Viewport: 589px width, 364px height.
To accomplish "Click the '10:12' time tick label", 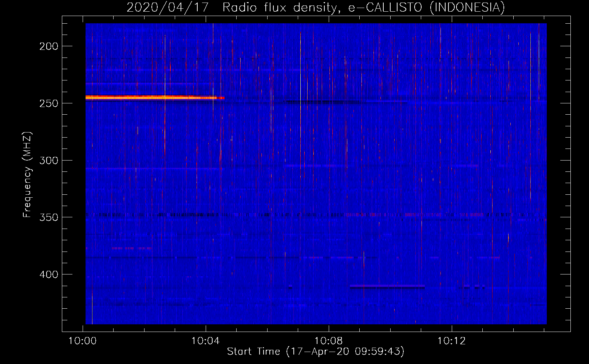I will click(x=452, y=341).
